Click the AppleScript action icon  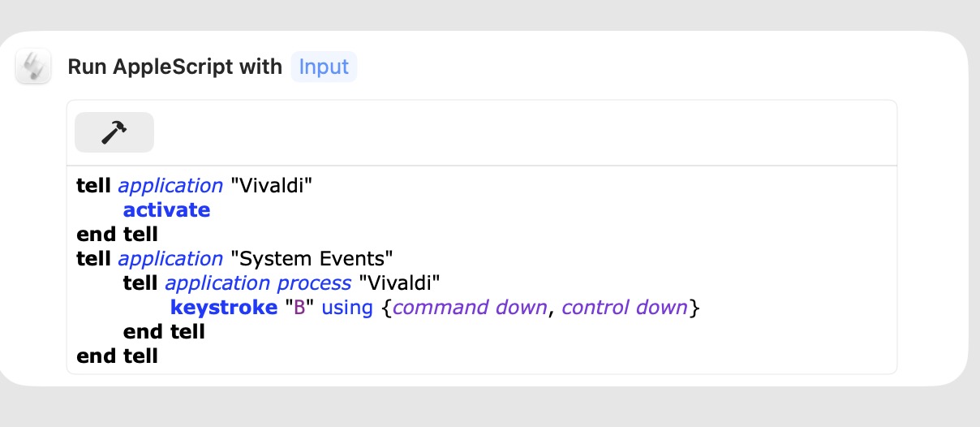pos(33,66)
